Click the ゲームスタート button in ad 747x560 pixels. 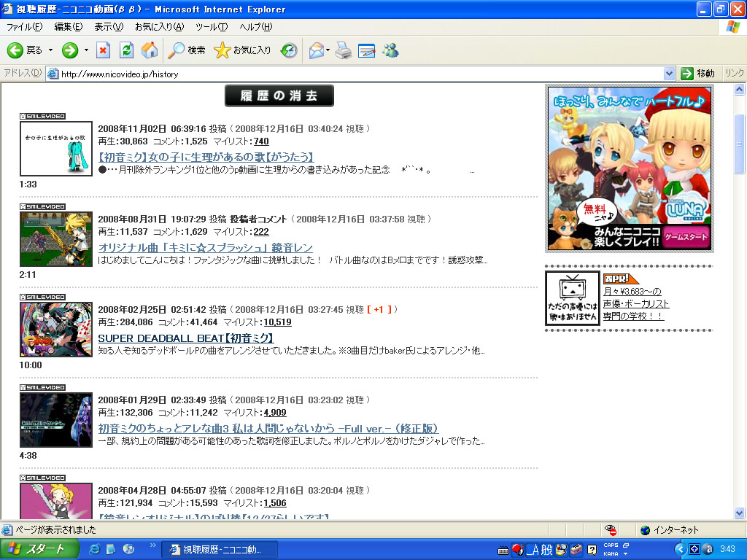pyautogui.click(x=686, y=237)
